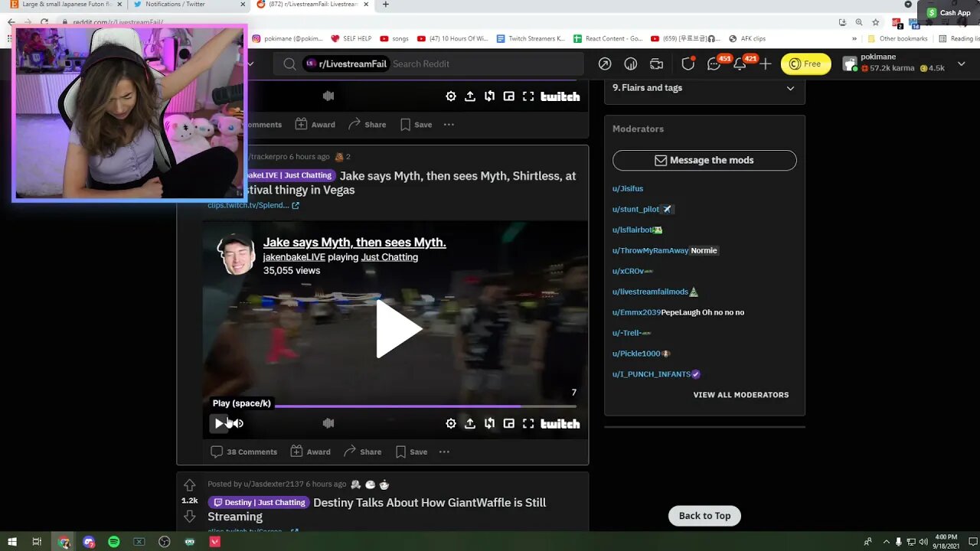Open Twitch logo link on Jake clip player
This screenshot has height=551, width=980.
pos(560,423)
